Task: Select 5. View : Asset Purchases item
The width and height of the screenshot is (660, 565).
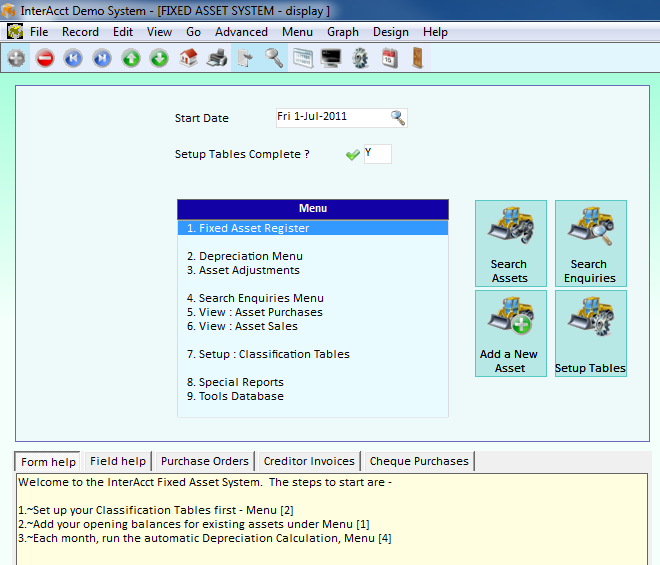Action: point(254,312)
